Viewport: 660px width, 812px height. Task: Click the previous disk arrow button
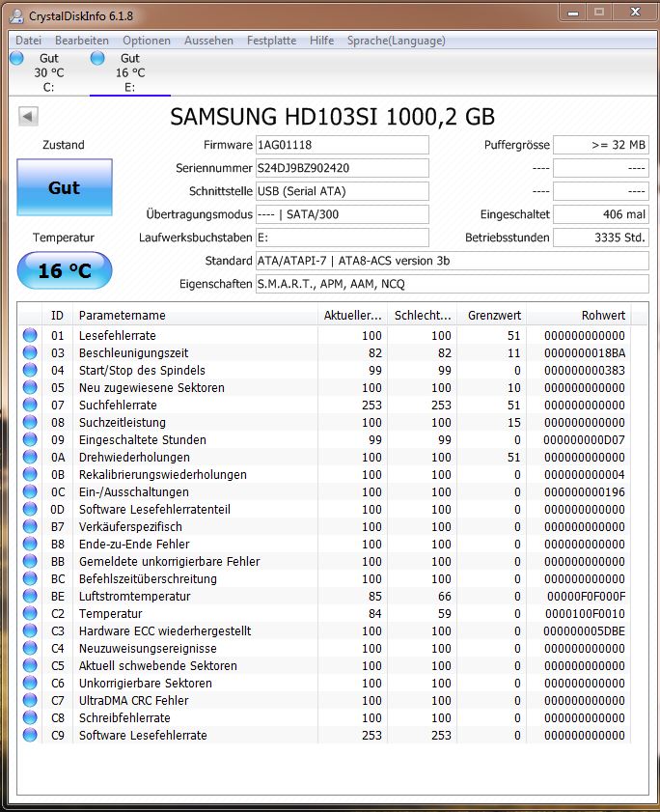(29, 116)
